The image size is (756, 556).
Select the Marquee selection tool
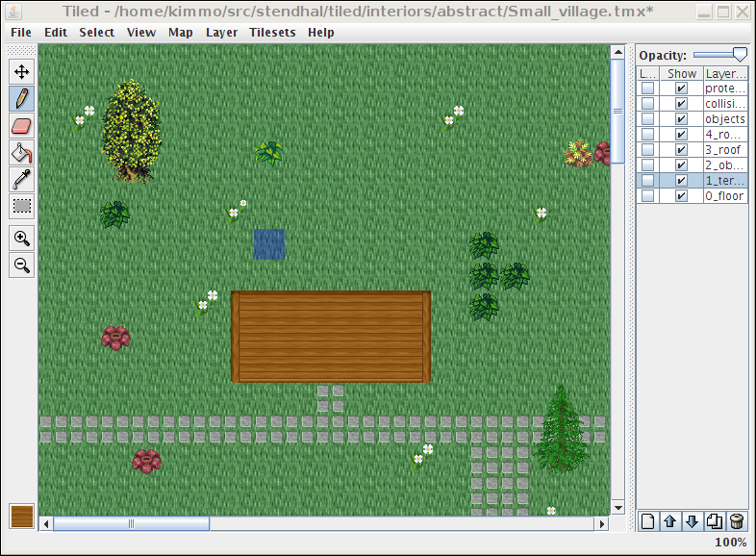tap(21, 206)
